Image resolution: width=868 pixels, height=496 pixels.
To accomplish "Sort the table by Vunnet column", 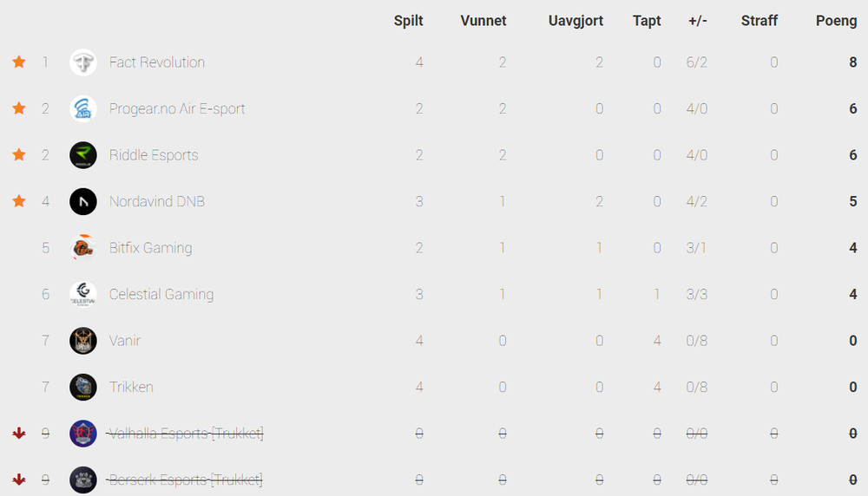I will [483, 21].
